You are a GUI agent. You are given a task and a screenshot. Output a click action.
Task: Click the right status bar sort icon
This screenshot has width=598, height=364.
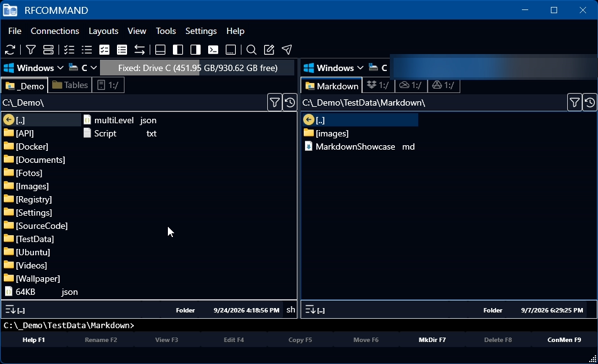310,309
